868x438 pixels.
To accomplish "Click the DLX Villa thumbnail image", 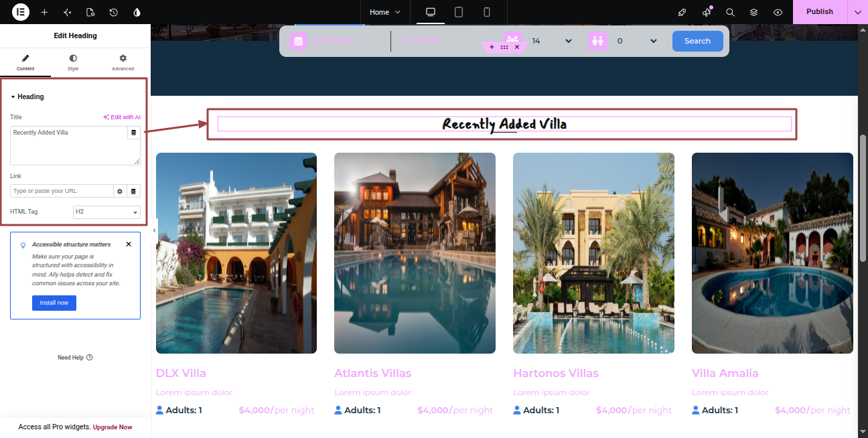I will coord(236,253).
